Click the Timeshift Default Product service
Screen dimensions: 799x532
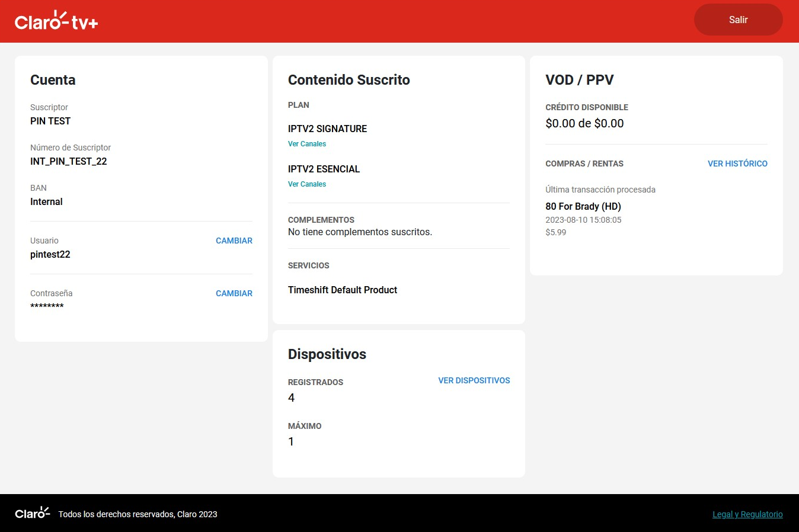(x=343, y=290)
